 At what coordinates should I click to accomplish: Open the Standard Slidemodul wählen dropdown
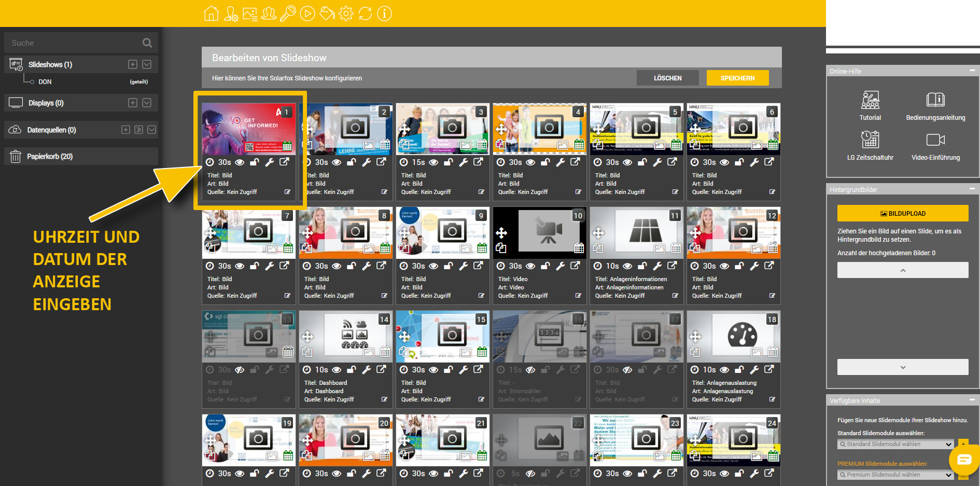point(895,445)
